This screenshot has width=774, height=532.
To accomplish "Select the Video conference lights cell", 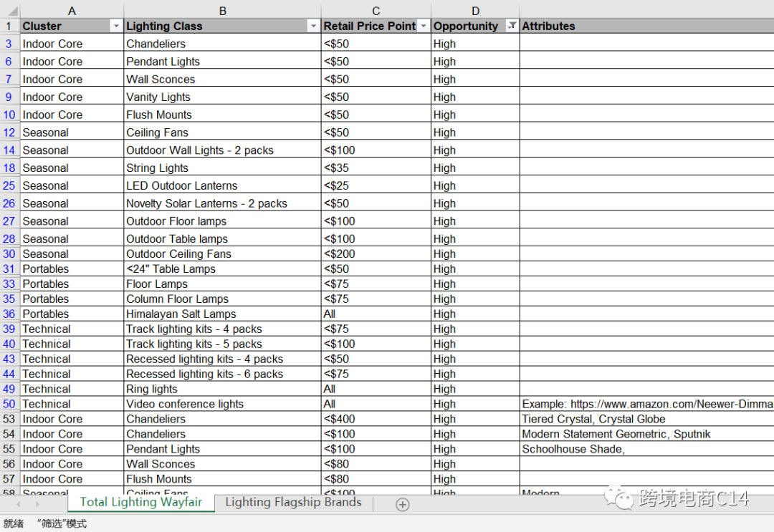I will [222, 405].
